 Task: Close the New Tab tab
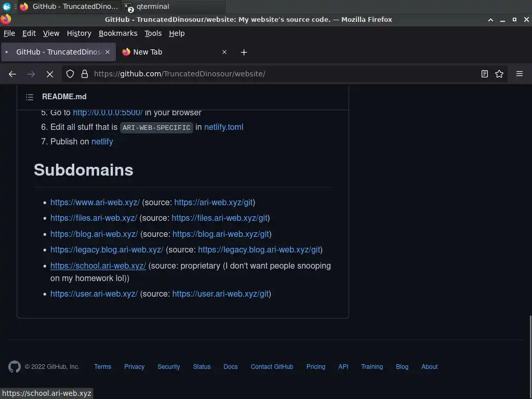224,52
